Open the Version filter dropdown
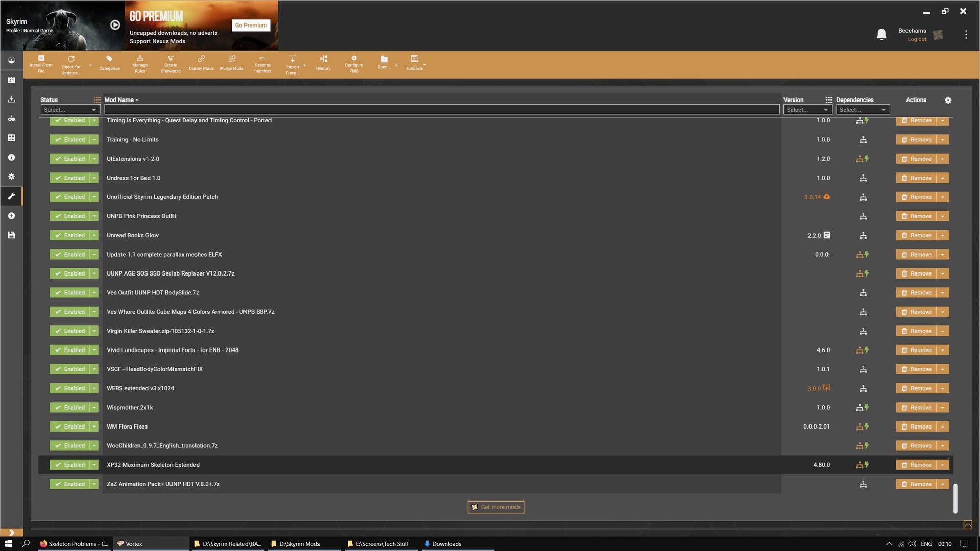The height and width of the screenshot is (551, 980). click(807, 110)
